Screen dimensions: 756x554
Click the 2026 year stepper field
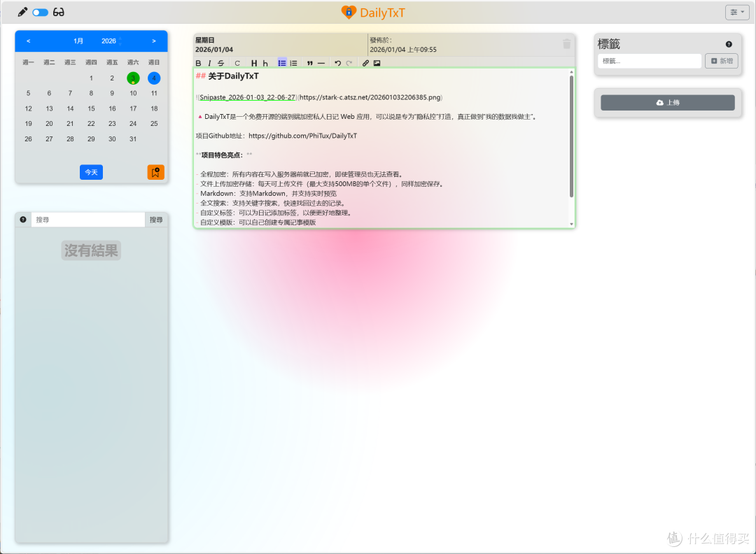coord(111,41)
